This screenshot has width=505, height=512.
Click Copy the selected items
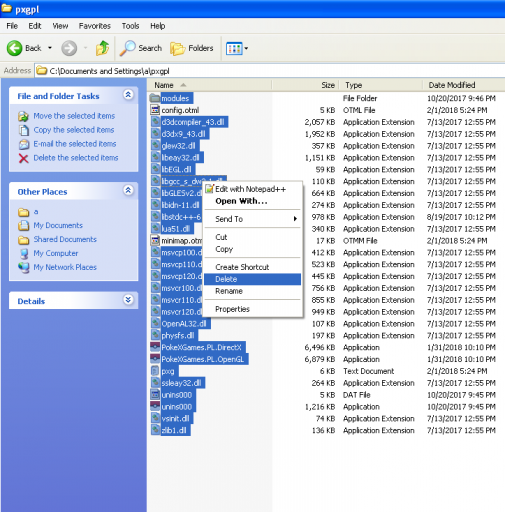pyautogui.click(x=74, y=130)
